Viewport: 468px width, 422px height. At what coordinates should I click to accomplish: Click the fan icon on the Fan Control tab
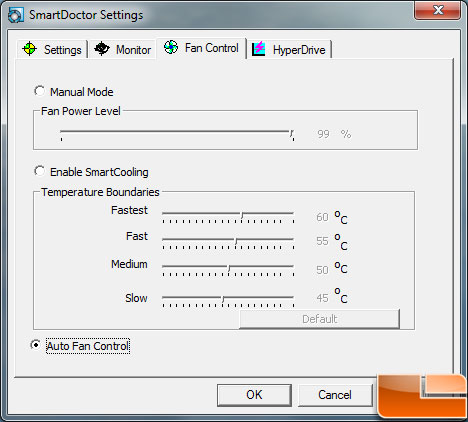(171, 47)
